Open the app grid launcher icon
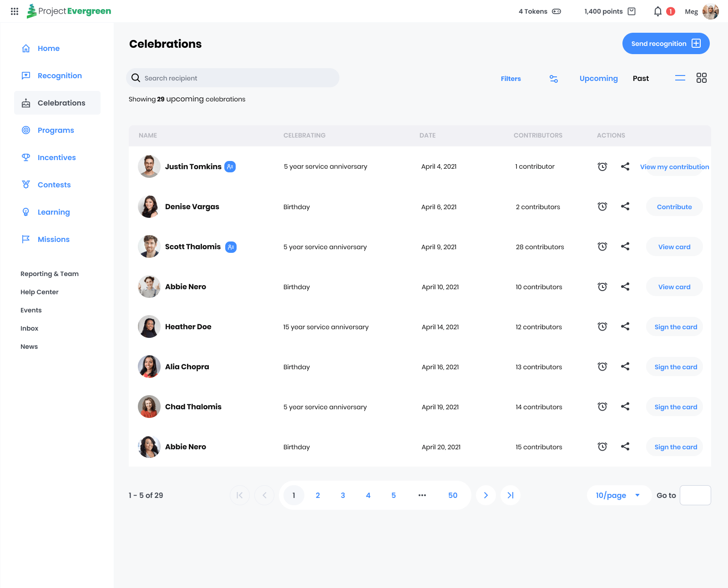Image resolution: width=728 pixels, height=588 pixels. pyautogui.click(x=15, y=11)
